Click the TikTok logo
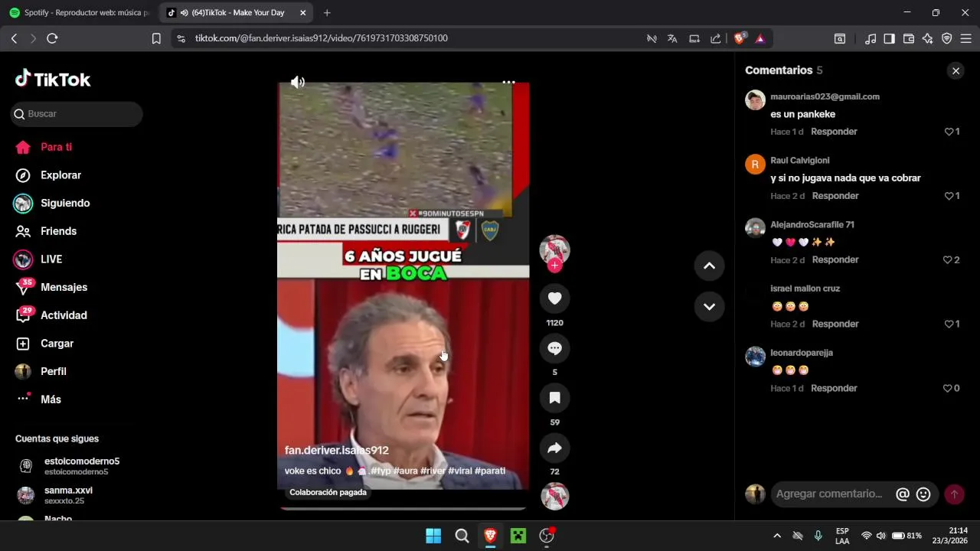980x551 pixels. (53, 79)
